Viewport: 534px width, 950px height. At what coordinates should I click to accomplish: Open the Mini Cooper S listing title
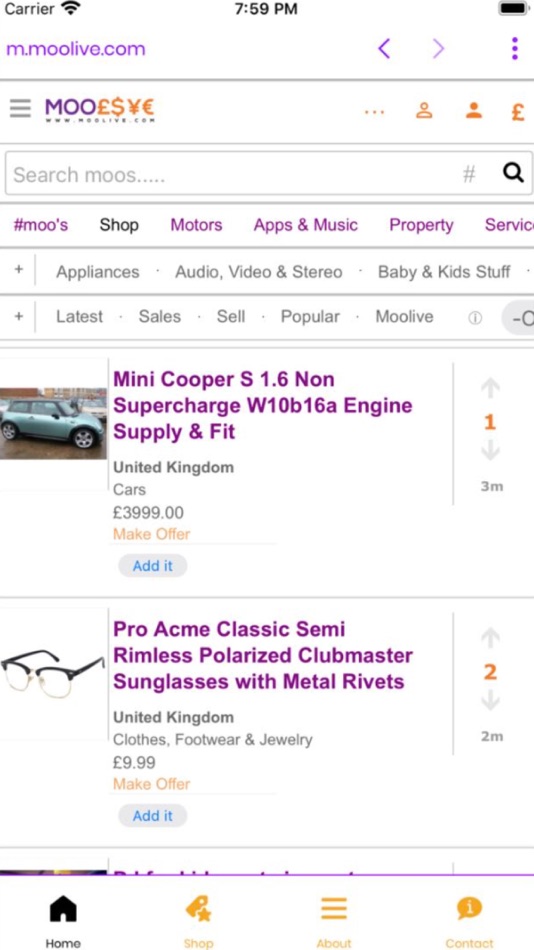[x=262, y=405]
